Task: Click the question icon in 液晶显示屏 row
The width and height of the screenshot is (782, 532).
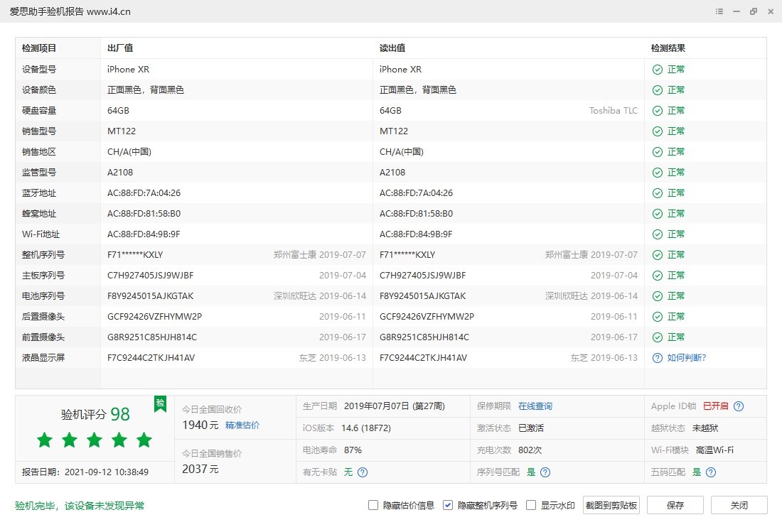Action: pyautogui.click(x=658, y=358)
